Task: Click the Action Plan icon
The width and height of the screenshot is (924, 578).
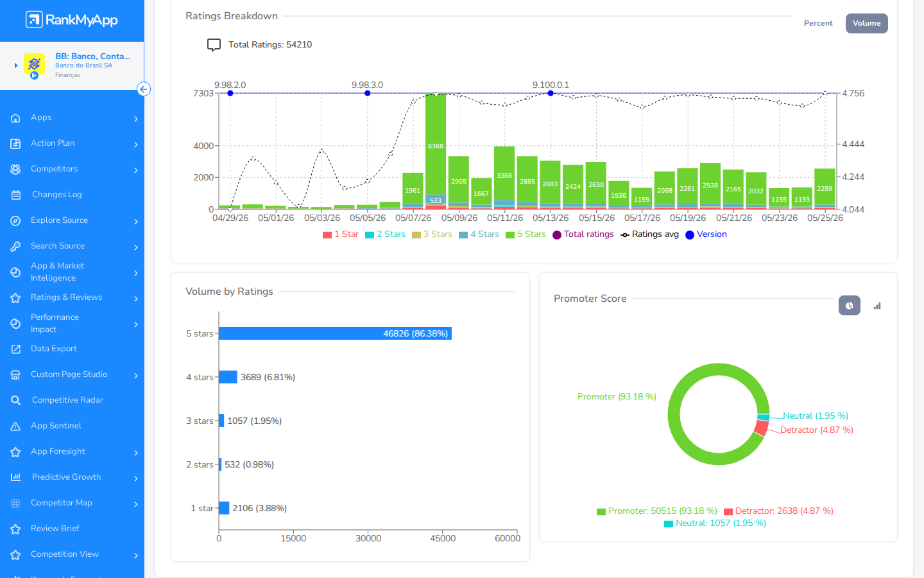Action: [x=15, y=144]
